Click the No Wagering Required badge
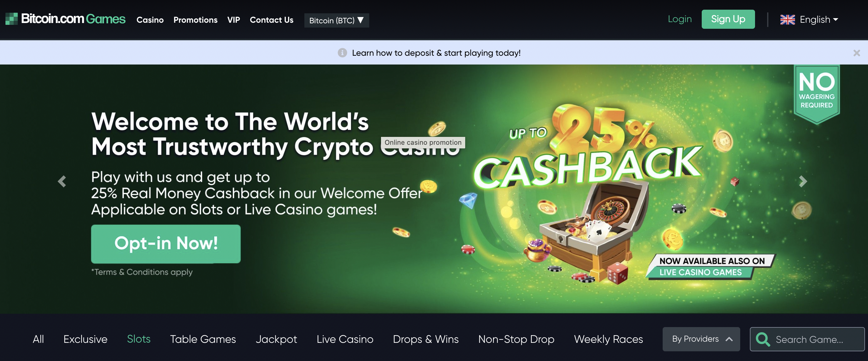Viewport: 868px width, 361px height. click(817, 94)
